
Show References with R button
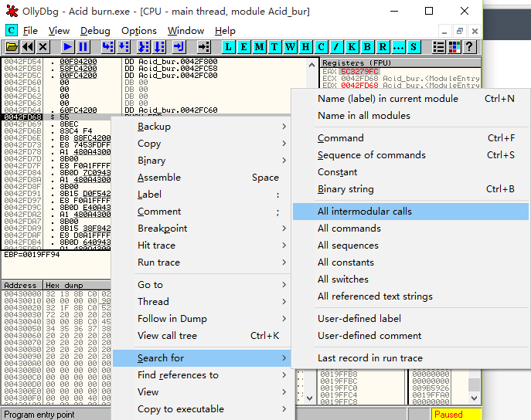(x=383, y=46)
